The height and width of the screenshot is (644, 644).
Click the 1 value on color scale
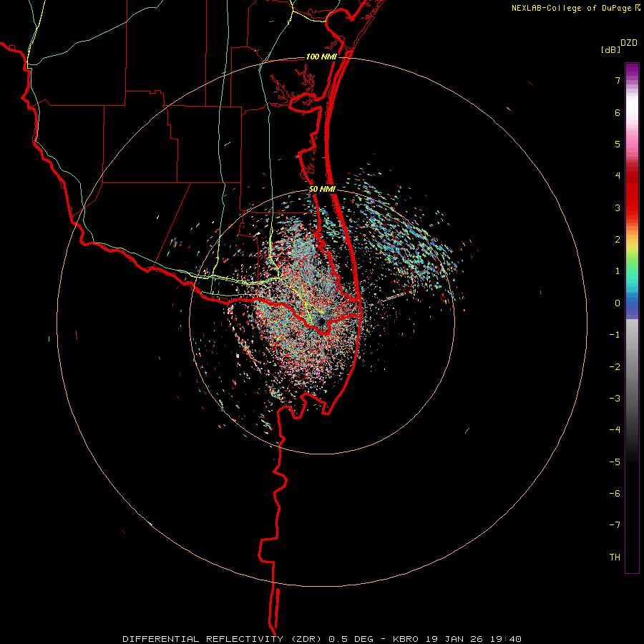coord(618,271)
